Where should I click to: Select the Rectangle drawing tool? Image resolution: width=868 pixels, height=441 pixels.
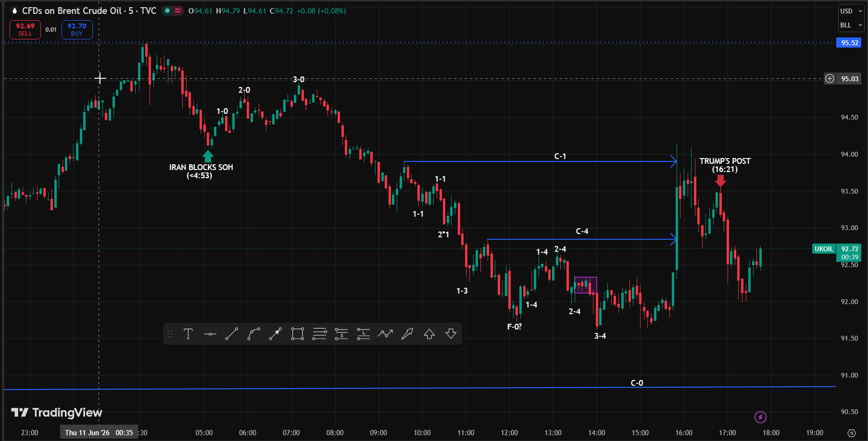point(298,334)
